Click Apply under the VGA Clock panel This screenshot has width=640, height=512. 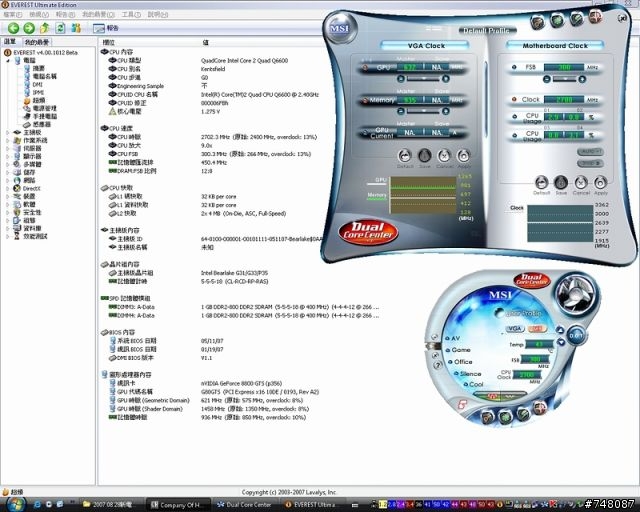[463, 158]
